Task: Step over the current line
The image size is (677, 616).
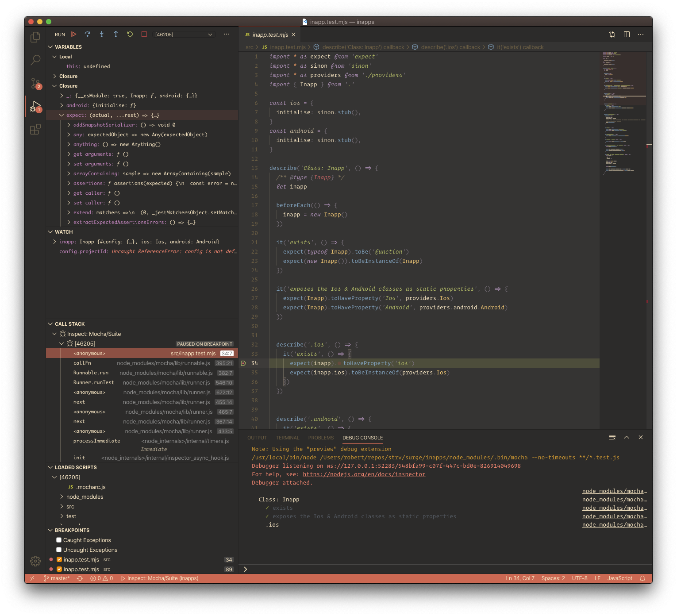Action: click(88, 34)
